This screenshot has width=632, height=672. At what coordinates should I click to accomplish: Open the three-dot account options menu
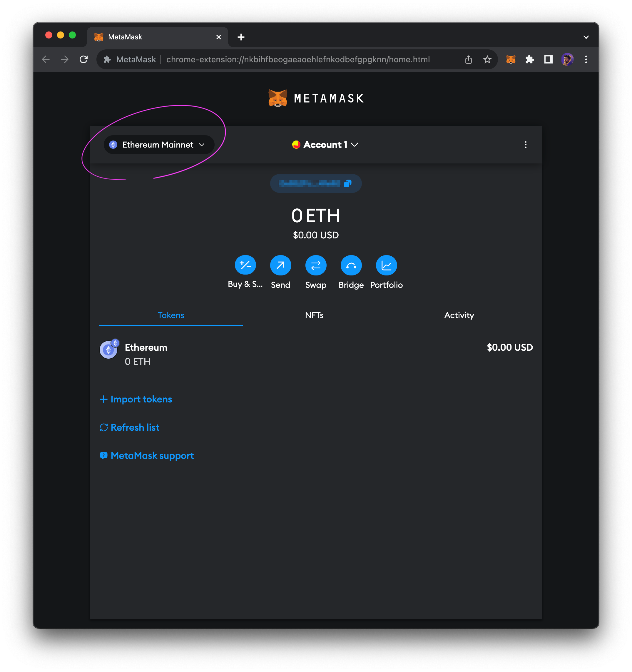(526, 145)
